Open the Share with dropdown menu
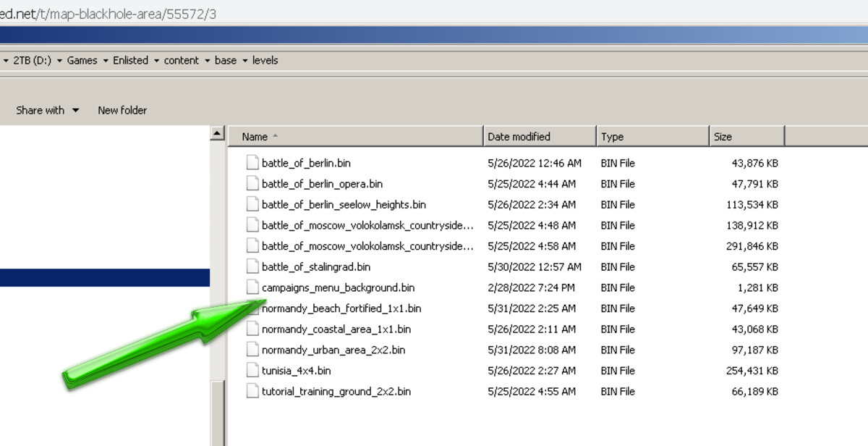The width and height of the screenshot is (868, 446). tap(47, 110)
